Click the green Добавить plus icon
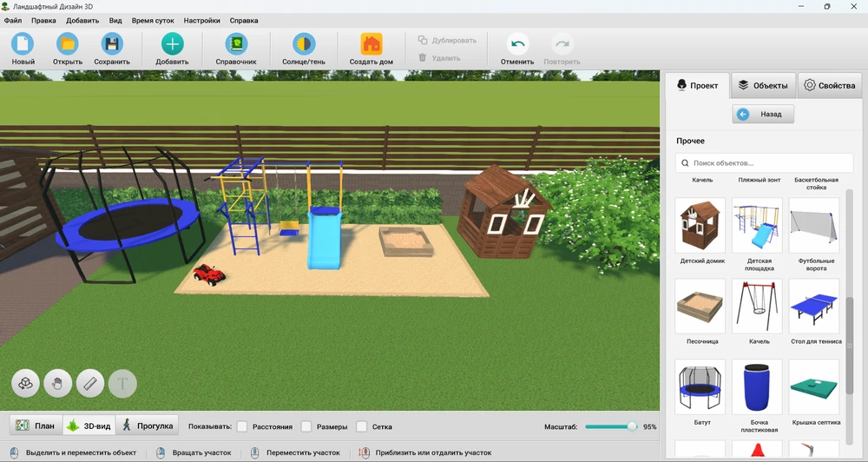 [x=172, y=44]
